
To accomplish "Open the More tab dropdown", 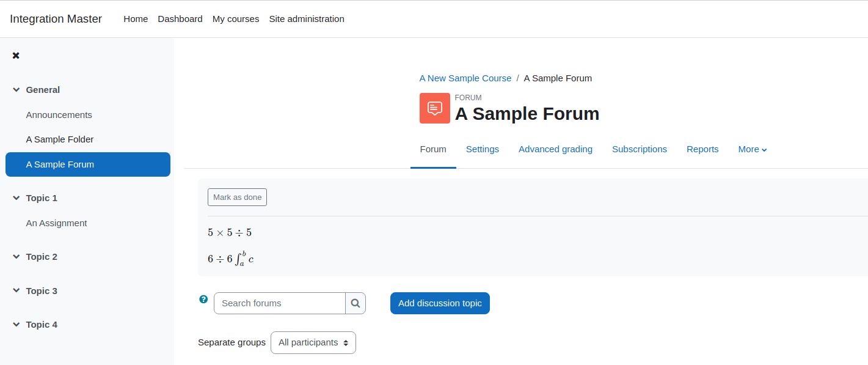I will 753,149.
